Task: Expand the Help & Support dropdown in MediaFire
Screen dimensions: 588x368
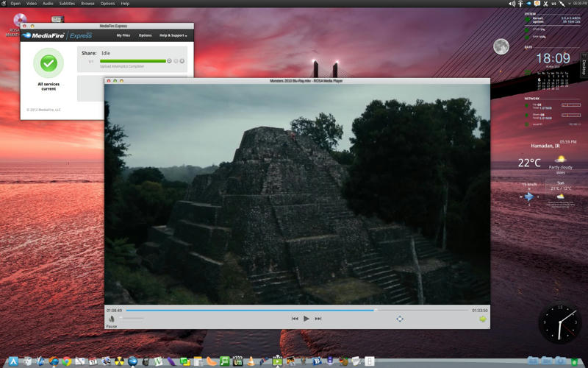Action: click(173, 35)
